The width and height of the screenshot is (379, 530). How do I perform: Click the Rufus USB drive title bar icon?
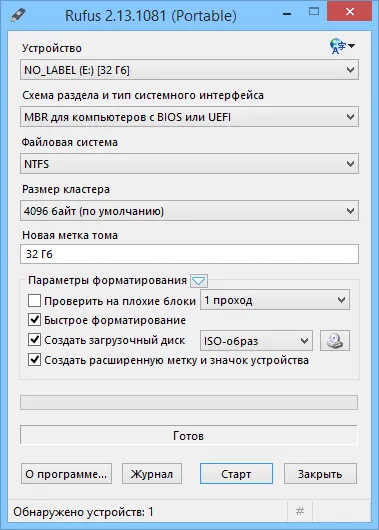click(18, 15)
